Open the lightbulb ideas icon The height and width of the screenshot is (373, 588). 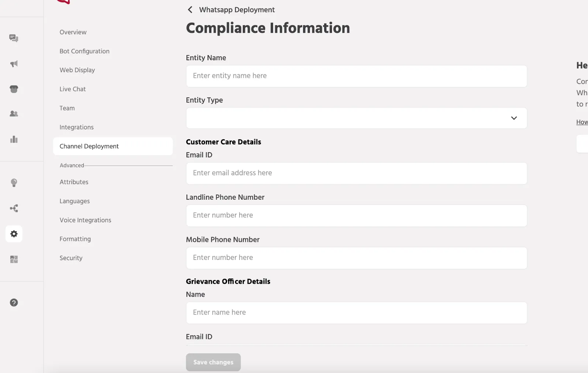point(14,182)
